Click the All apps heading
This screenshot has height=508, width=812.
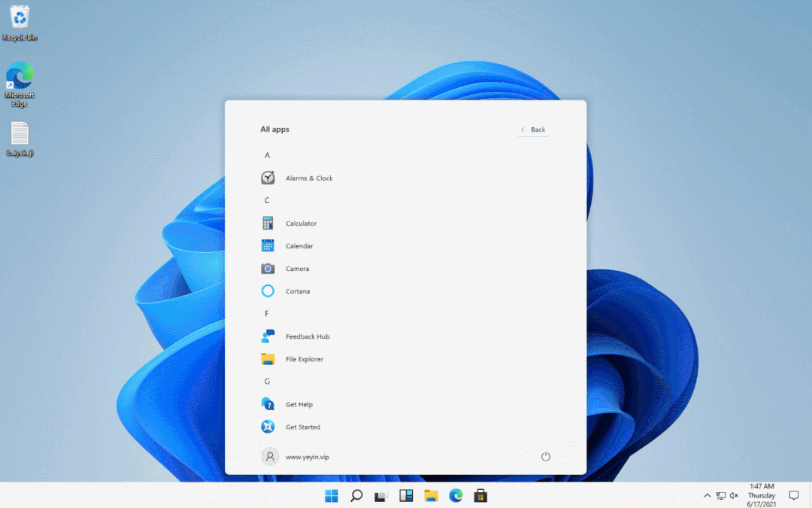coord(274,129)
